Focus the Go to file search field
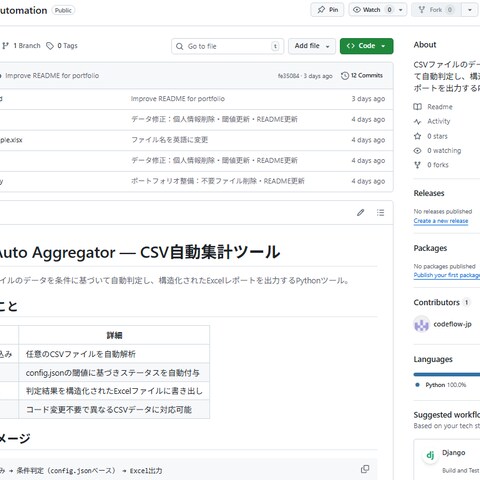 click(x=228, y=46)
